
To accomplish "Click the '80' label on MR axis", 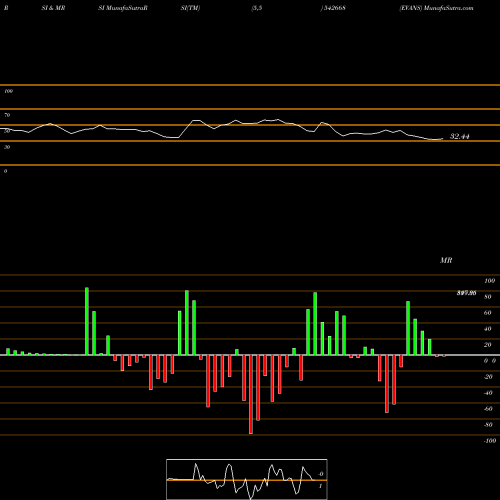I will point(488,297).
